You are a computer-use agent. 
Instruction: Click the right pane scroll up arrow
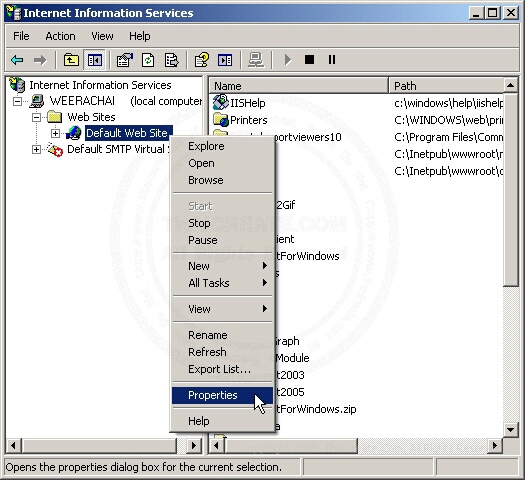[510, 85]
